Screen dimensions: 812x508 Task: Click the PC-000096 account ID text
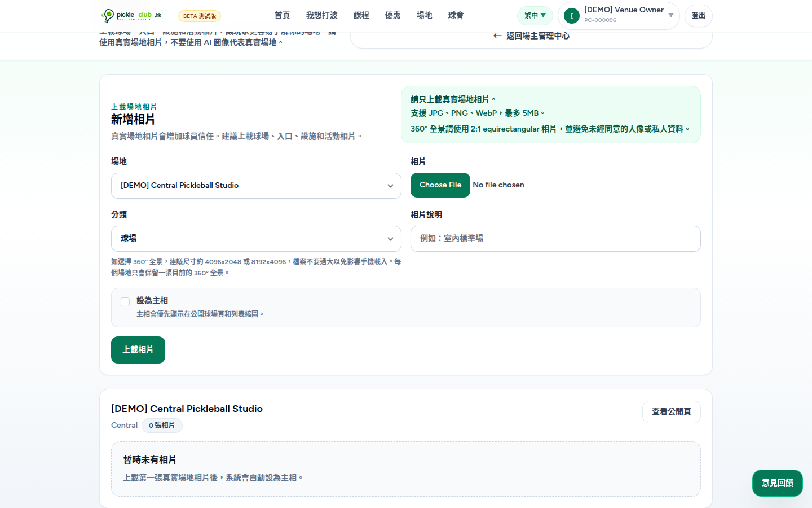point(600,20)
